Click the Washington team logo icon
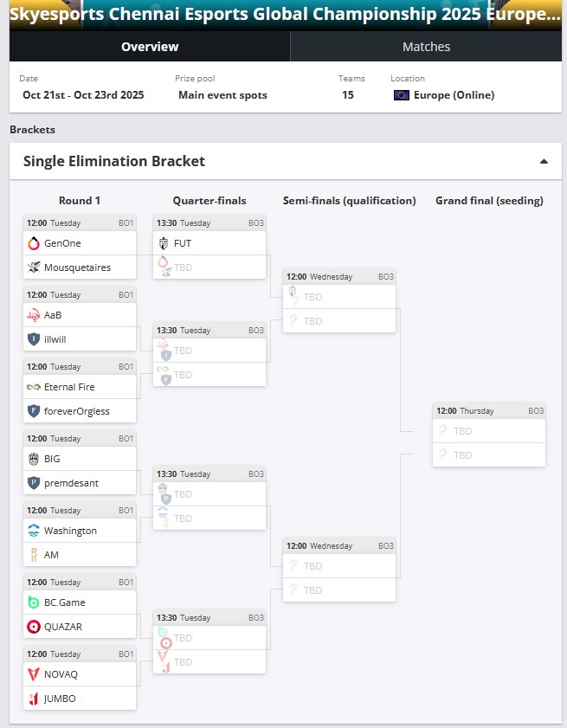The height and width of the screenshot is (728, 567). (x=34, y=531)
